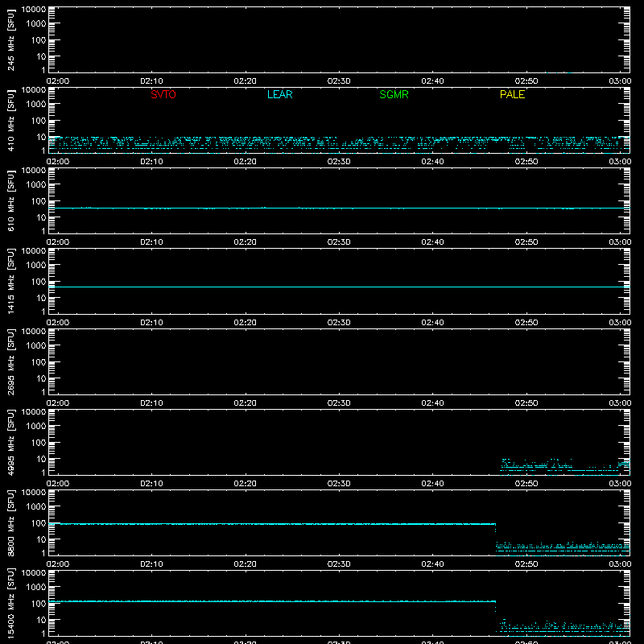The image size is (644, 644).
Task: Select the 1415 MHz [SFU] axis label
Action: (x=10, y=282)
